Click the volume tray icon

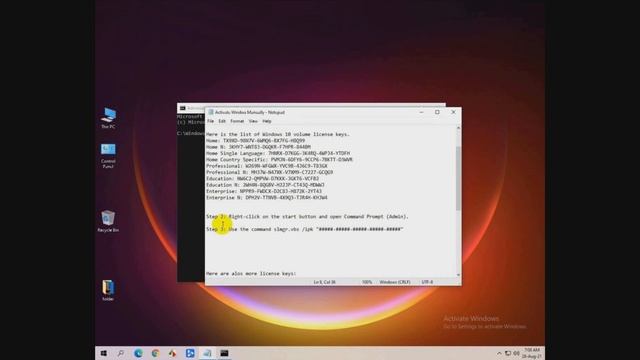coord(517,353)
